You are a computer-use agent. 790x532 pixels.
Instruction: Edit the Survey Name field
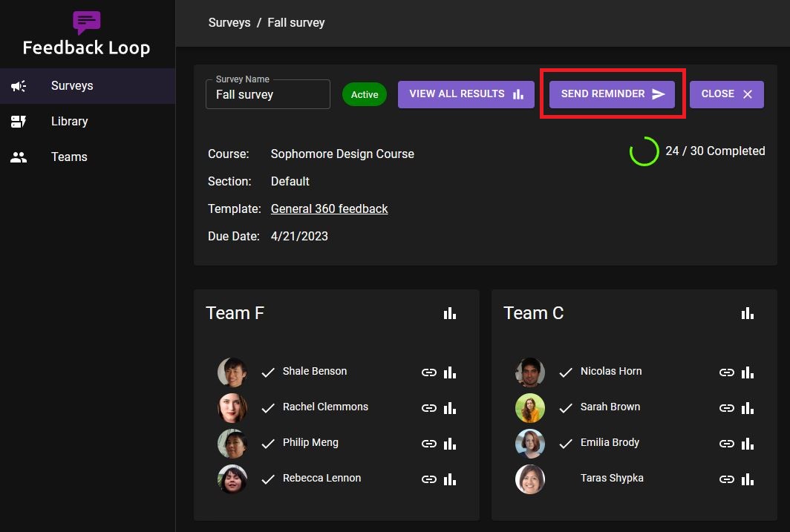point(268,94)
